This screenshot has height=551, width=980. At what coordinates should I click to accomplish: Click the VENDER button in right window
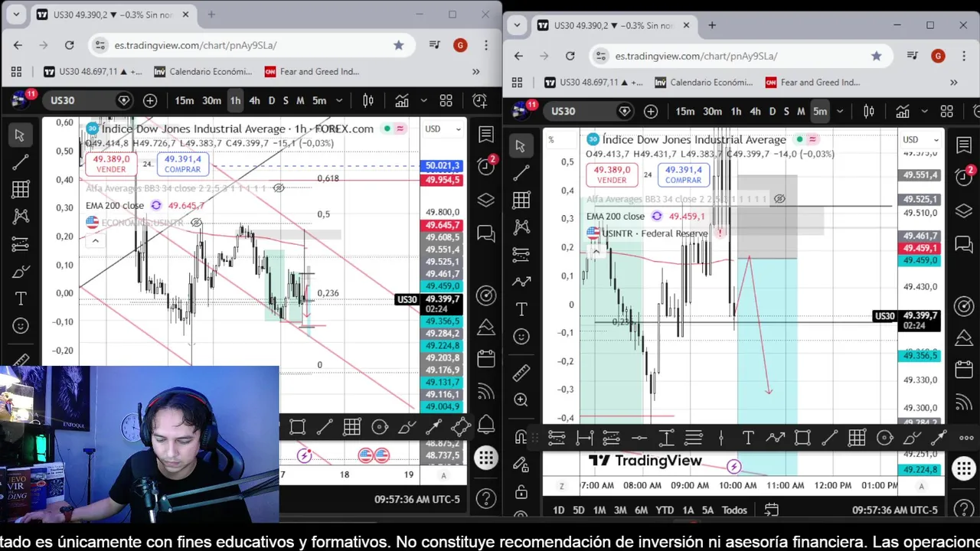tap(612, 174)
